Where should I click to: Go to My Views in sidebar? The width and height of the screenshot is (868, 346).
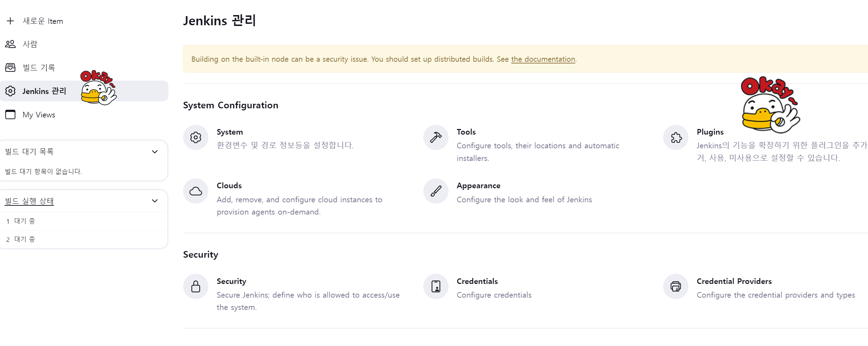(x=39, y=115)
